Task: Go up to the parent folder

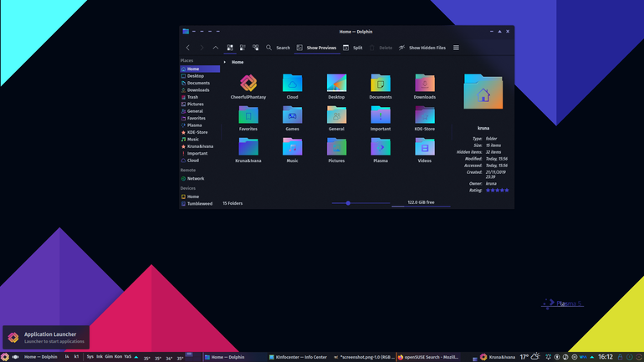Action: 215,48
